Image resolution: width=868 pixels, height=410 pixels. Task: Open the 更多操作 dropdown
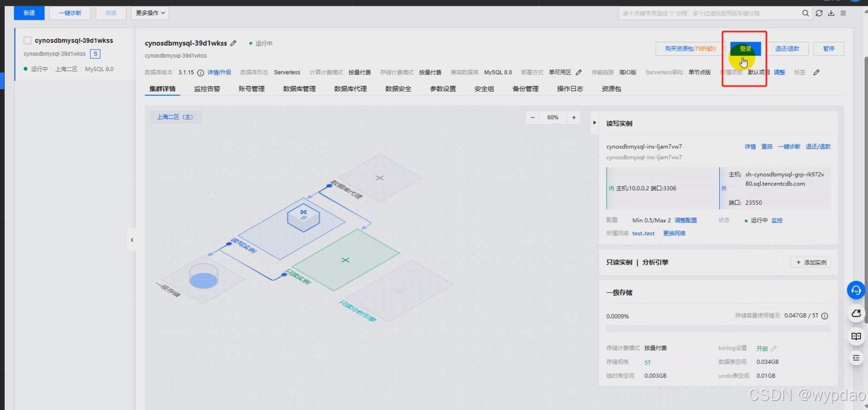150,13
